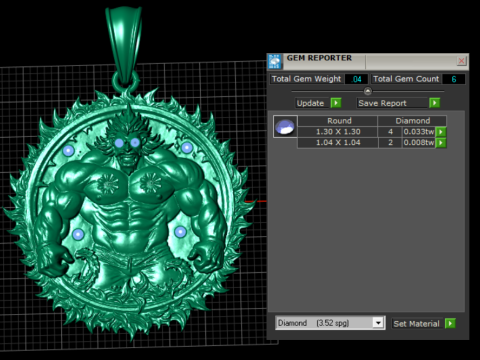This screenshot has height=360, width=480.
Task: Click green arrow next to Update
Action: [x=336, y=103]
